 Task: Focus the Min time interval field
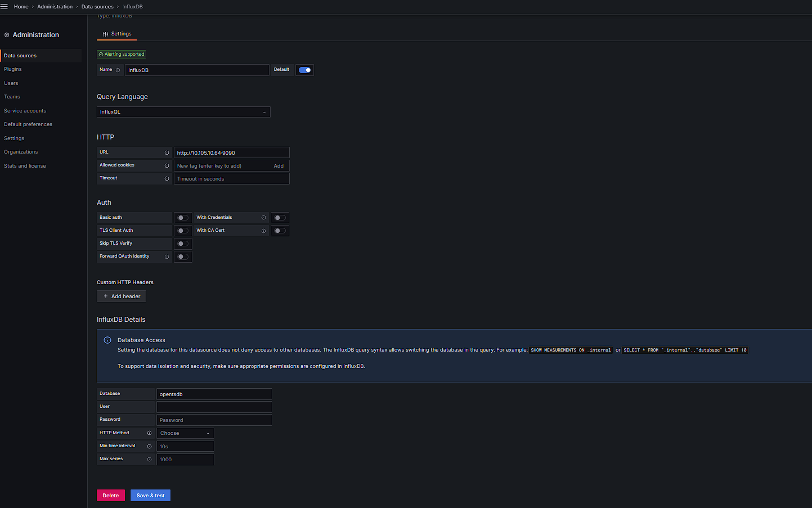(x=185, y=447)
